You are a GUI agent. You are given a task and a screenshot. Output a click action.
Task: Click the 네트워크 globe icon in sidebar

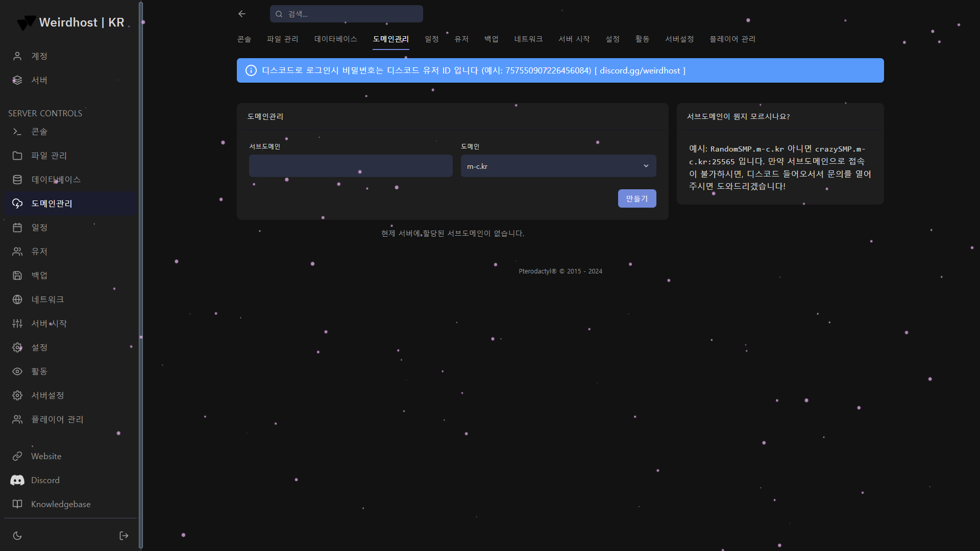tap(17, 299)
